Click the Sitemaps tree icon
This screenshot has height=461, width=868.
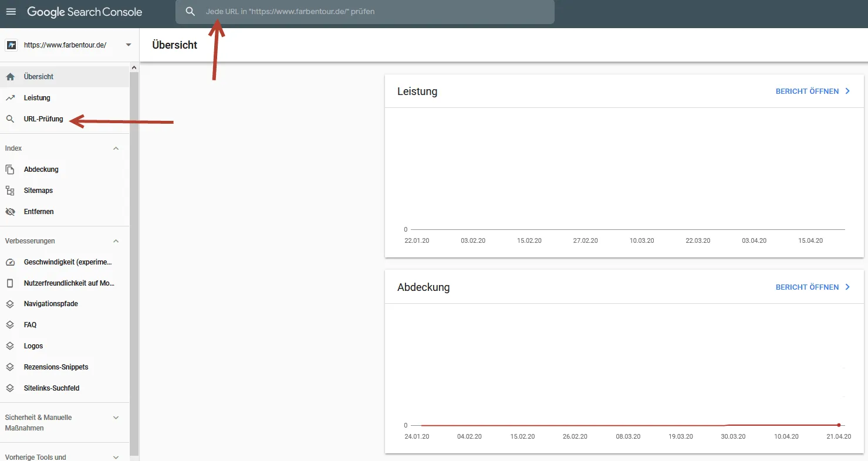pyautogui.click(x=10, y=191)
